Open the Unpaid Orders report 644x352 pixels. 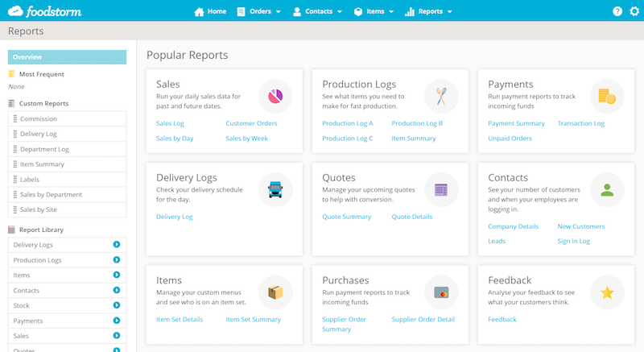(510, 139)
